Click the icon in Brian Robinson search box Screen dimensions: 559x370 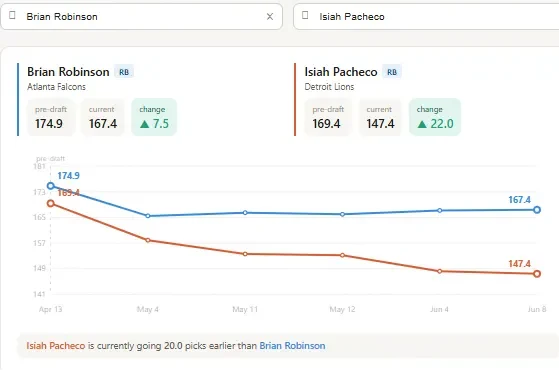[x=12, y=15]
